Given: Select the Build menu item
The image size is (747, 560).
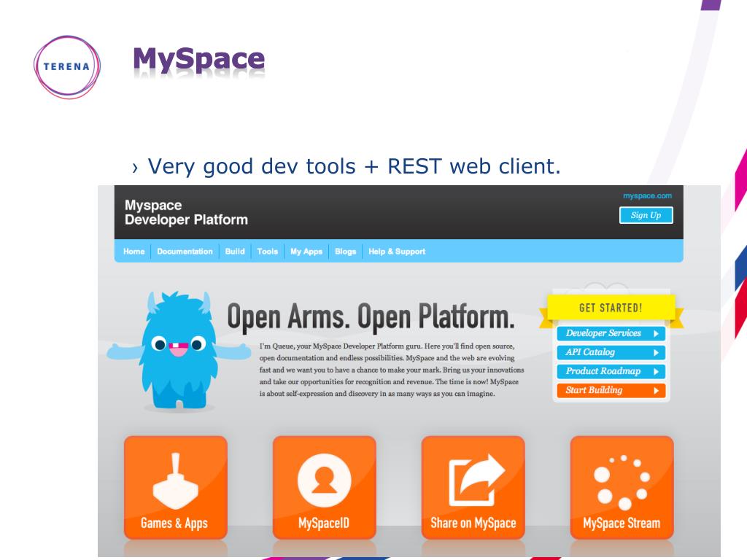Looking at the screenshot, I should click(235, 252).
